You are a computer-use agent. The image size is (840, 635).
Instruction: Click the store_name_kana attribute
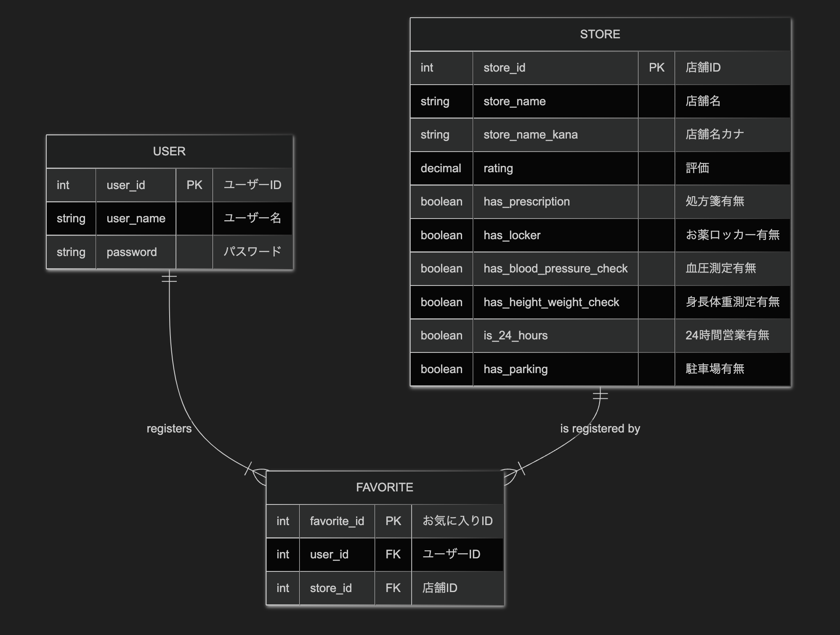coord(530,135)
